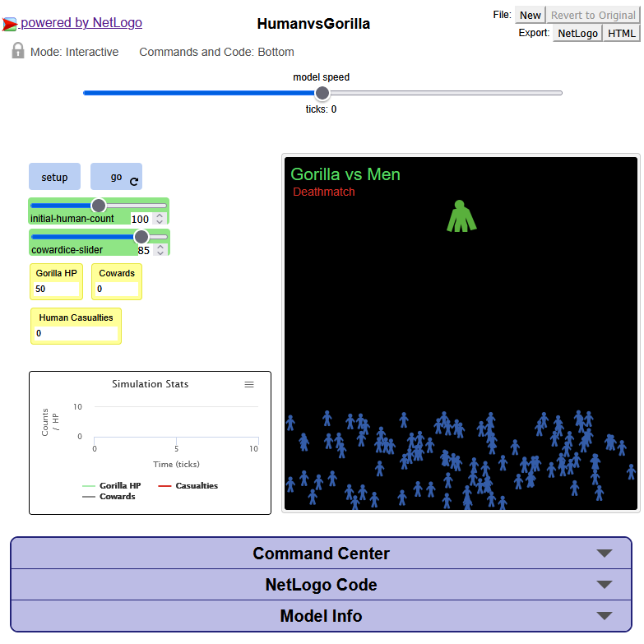
Task: Toggle Casualties legend series in plot
Action: [188, 486]
